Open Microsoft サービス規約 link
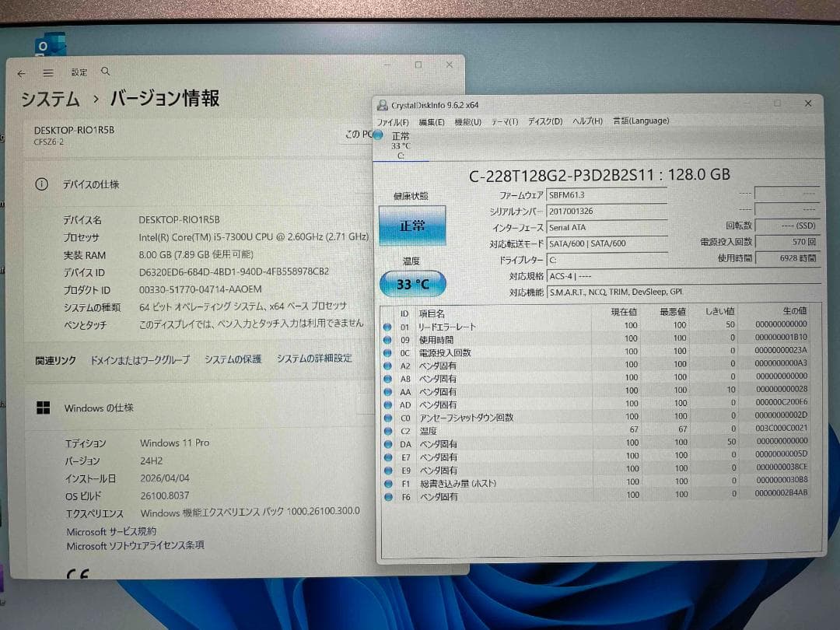 [111, 531]
